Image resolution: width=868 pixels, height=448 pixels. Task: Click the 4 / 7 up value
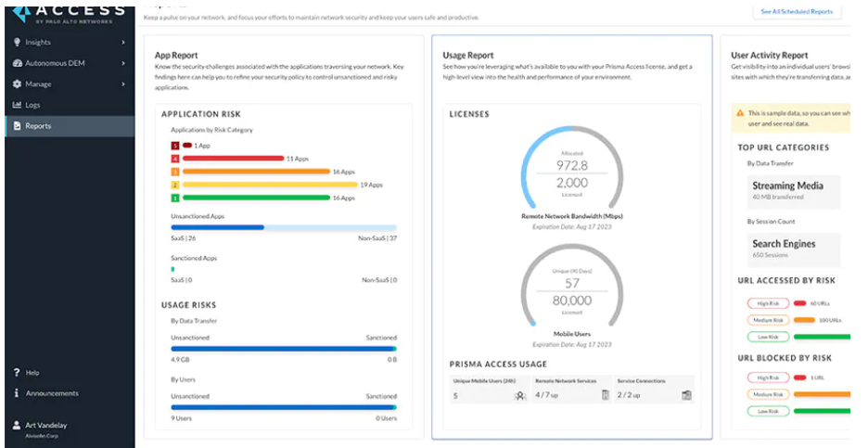click(x=546, y=395)
